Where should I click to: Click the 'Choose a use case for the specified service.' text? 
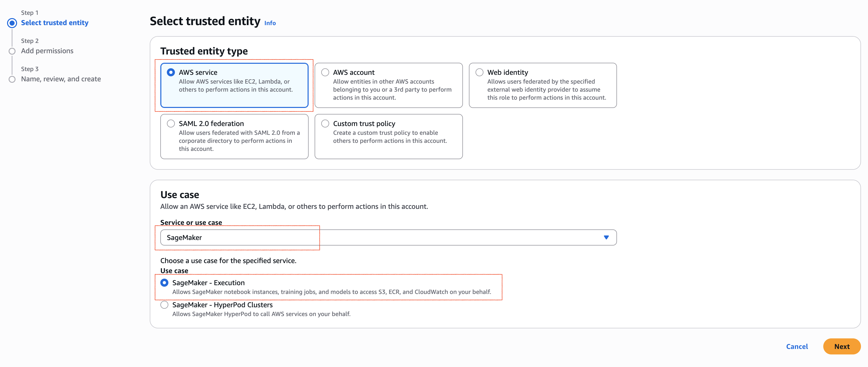click(228, 261)
